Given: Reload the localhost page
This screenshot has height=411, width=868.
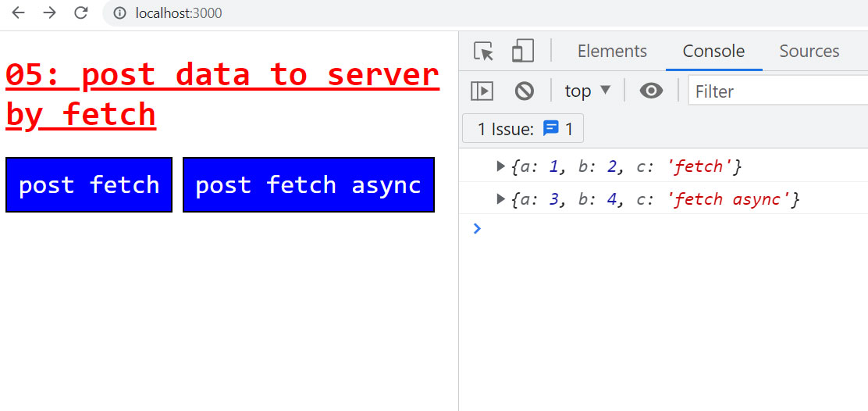Looking at the screenshot, I should [x=80, y=13].
